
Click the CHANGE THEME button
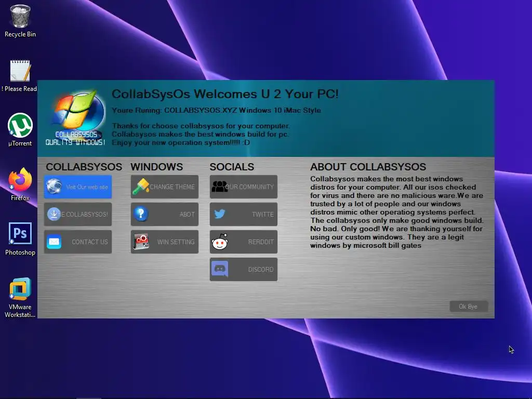165,187
